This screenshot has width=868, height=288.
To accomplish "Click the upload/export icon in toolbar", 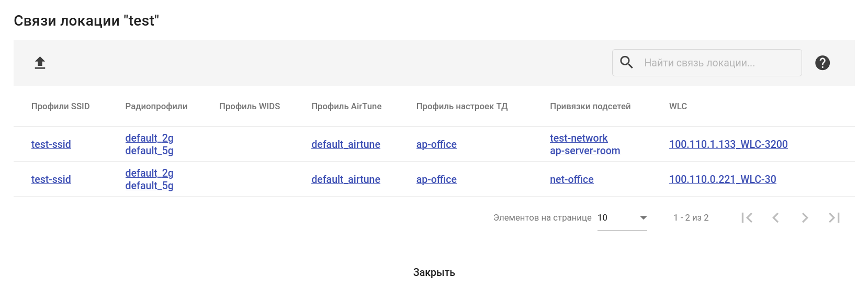I will point(40,63).
